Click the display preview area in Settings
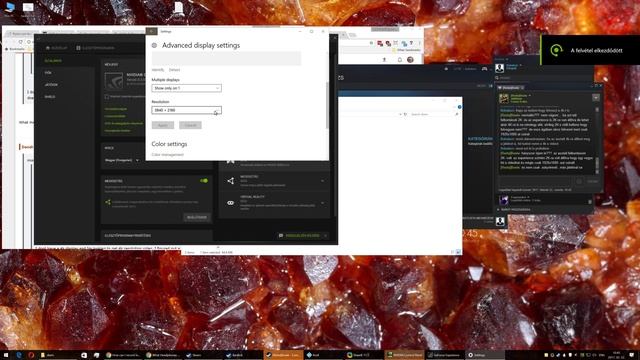The image size is (640, 360). 227,58
